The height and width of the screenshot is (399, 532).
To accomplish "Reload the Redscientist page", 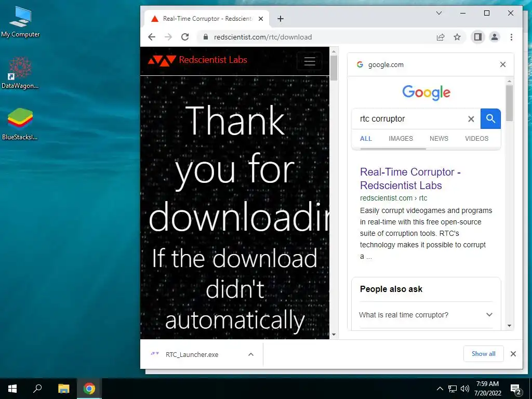I will [185, 37].
